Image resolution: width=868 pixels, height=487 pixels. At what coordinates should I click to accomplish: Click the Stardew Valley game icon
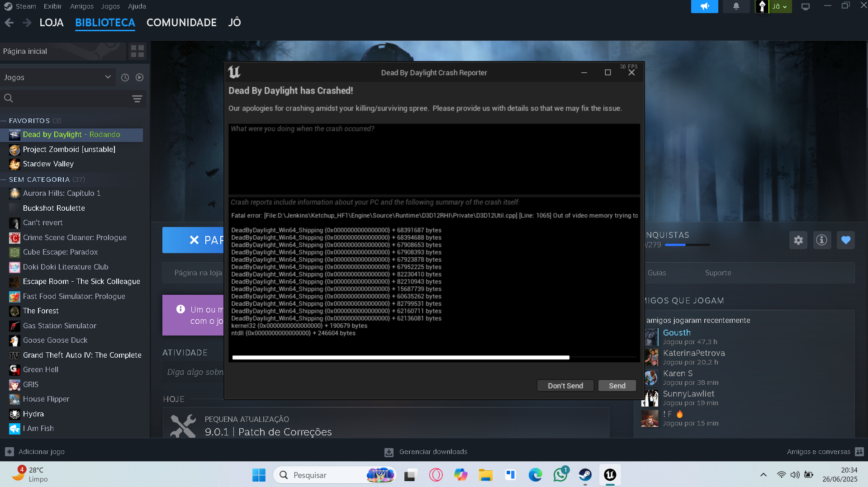[14, 164]
